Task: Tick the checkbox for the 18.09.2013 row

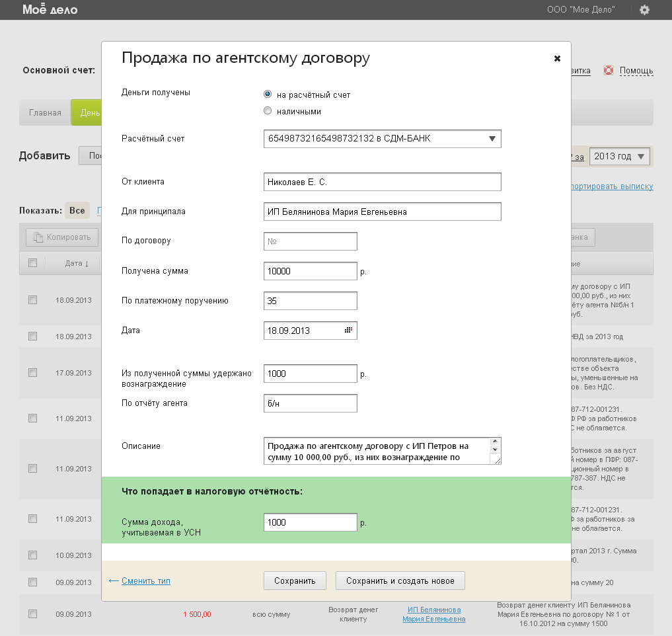Action: [x=32, y=300]
